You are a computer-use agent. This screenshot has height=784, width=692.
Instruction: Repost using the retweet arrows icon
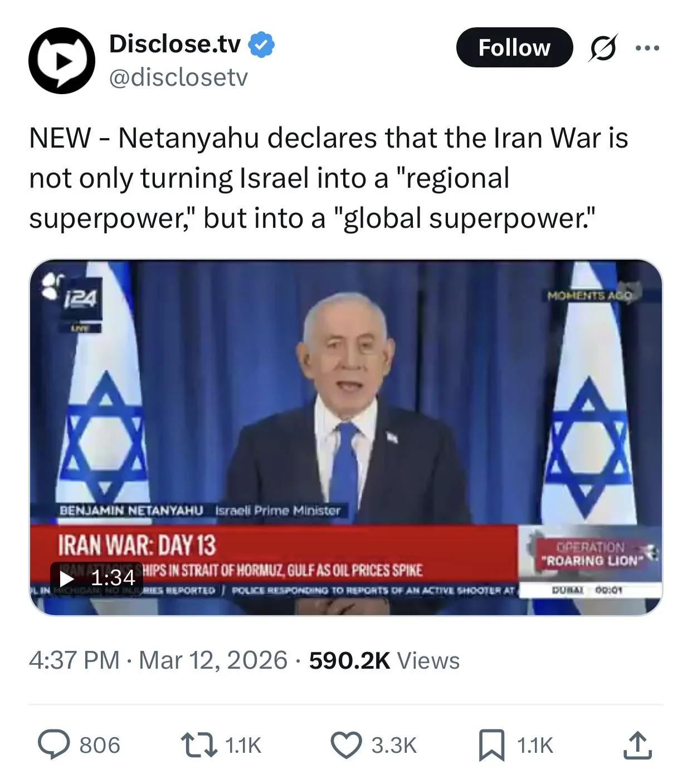(199, 745)
